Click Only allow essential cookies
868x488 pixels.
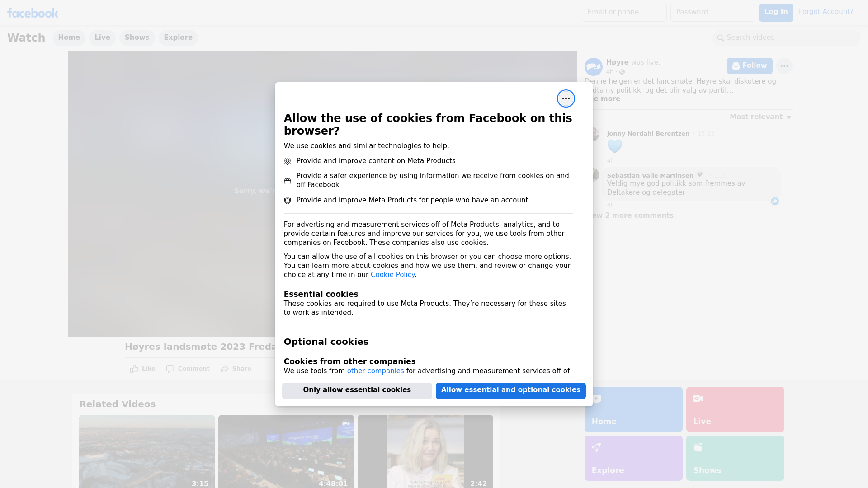[357, 390]
